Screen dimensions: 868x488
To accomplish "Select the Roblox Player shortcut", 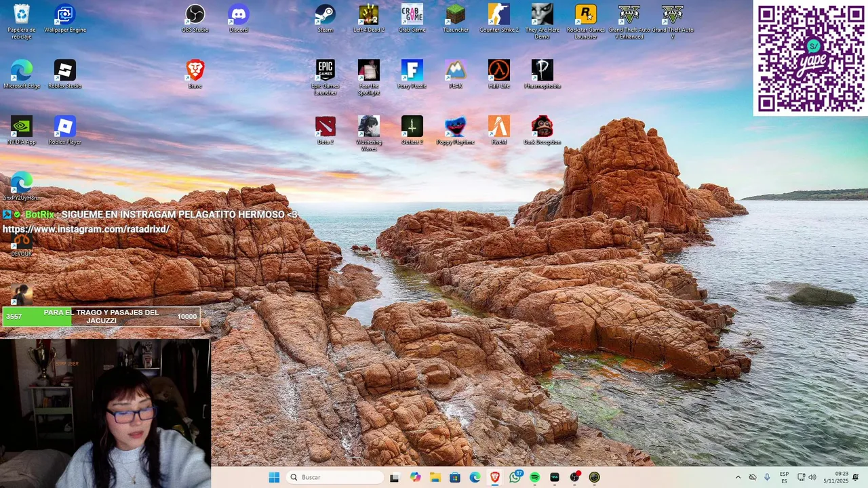I will 65,131.
